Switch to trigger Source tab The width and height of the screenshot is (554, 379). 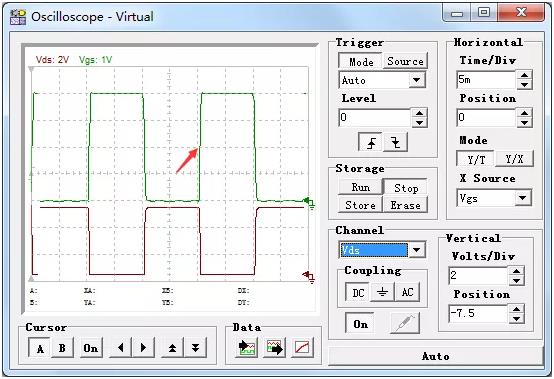pos(405,61)
